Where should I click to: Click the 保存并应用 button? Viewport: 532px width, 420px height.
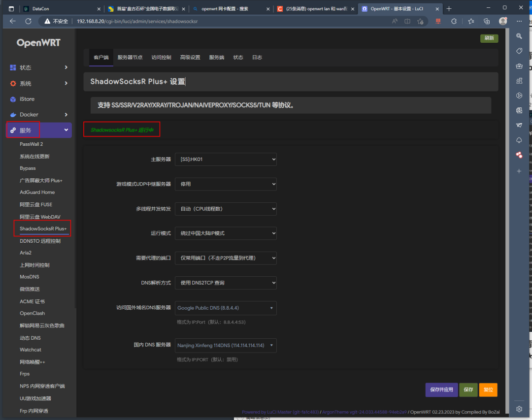(441, 390)
